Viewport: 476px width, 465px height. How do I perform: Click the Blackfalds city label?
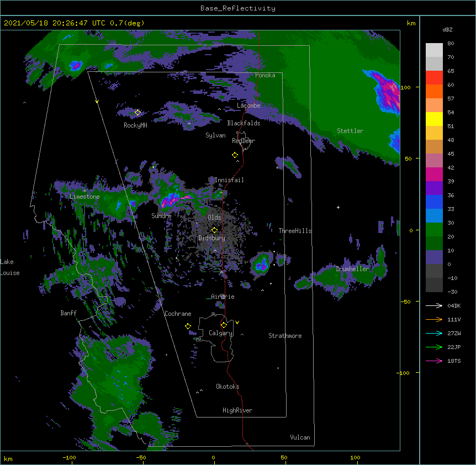pos(244,123)
